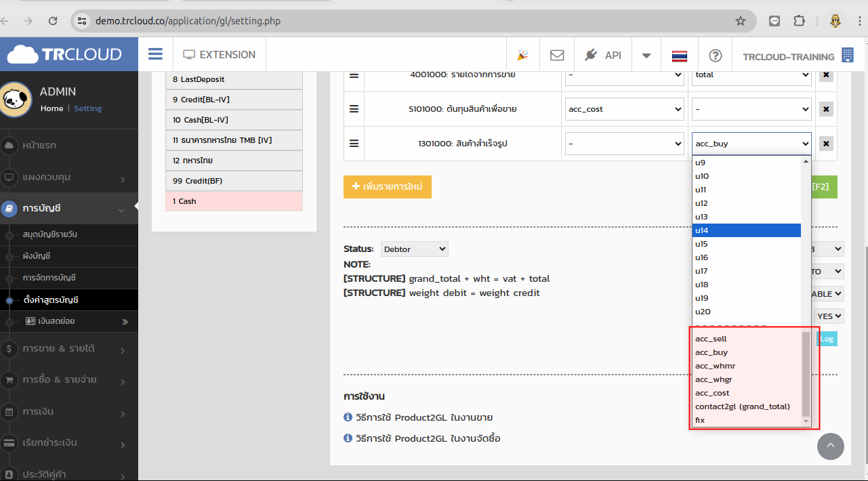The height and width of the screenshot is (481, 868).
Task: Select the 9 Credit[BL-IV] formula
Action: coord(234,100)
